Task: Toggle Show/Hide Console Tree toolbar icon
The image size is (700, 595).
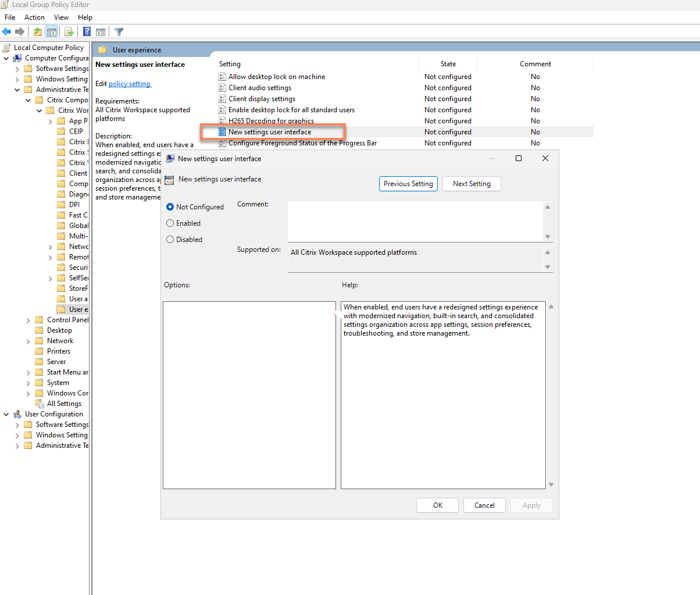Action: [x=52, y=32]
